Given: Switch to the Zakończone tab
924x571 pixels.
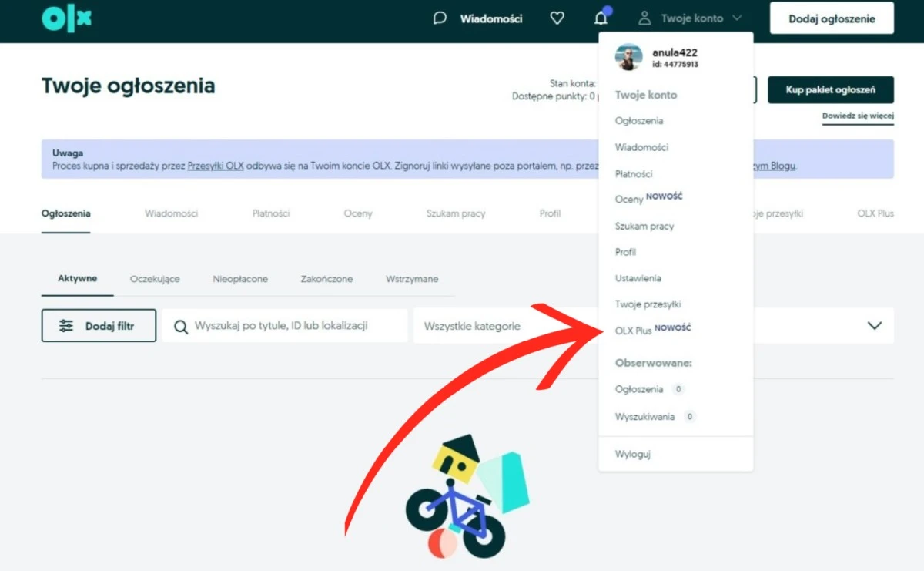Looking at the screenshot, I should click(x=326, y=279).
